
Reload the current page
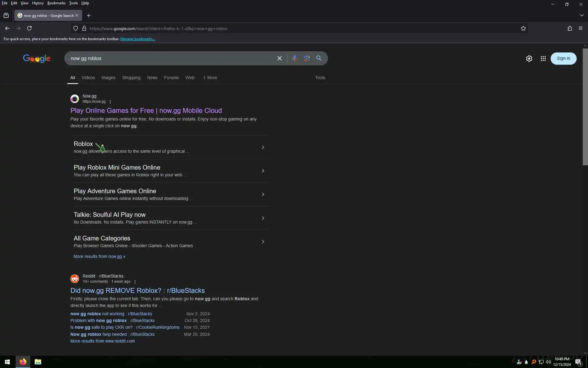point(29,28)
